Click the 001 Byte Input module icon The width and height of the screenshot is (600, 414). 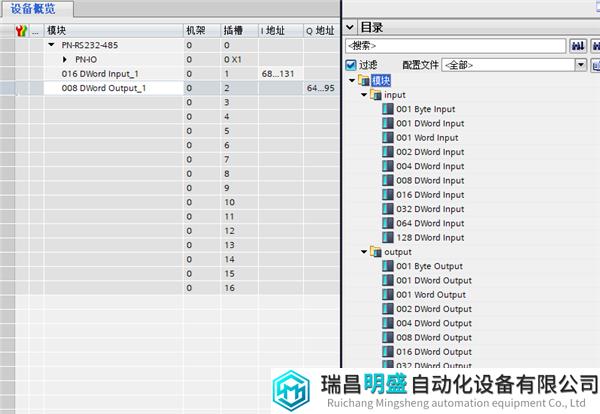tap(388, 109)
